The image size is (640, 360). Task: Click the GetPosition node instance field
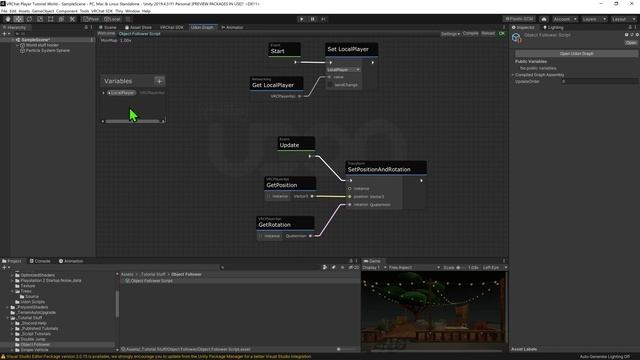[x=278, y=196]
